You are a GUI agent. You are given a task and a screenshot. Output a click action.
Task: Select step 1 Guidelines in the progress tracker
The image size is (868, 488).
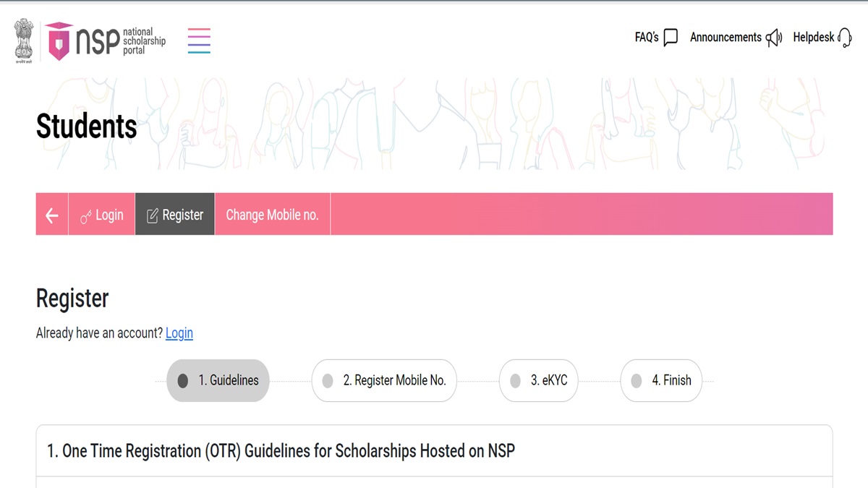click(x=218, y=380)
